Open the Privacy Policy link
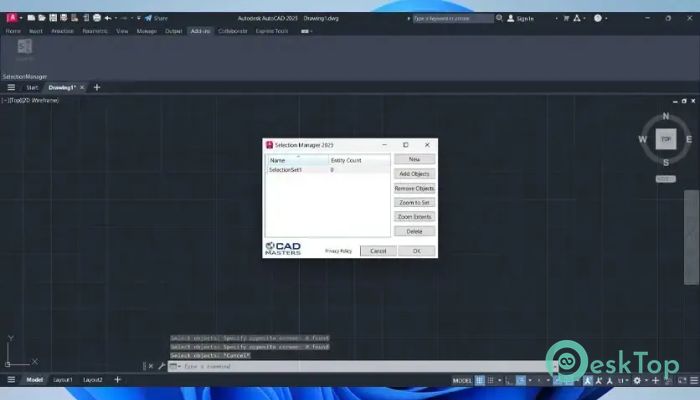 338,251
